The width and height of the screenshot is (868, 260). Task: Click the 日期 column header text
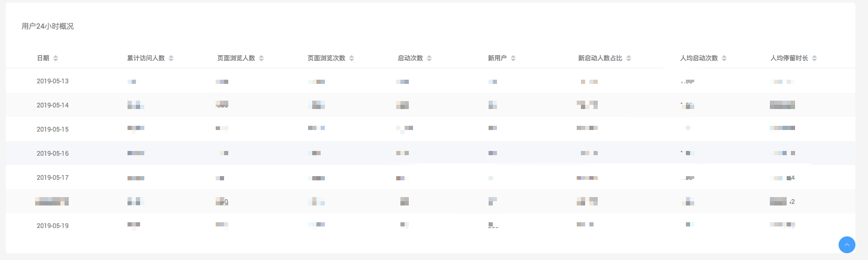pyautogui.click(x=43, y=58)
